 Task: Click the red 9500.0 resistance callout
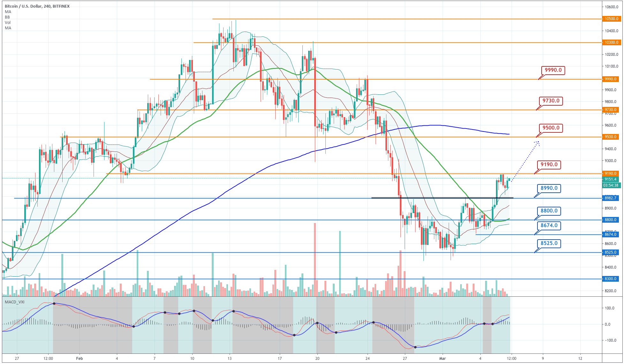coord(551,128)
